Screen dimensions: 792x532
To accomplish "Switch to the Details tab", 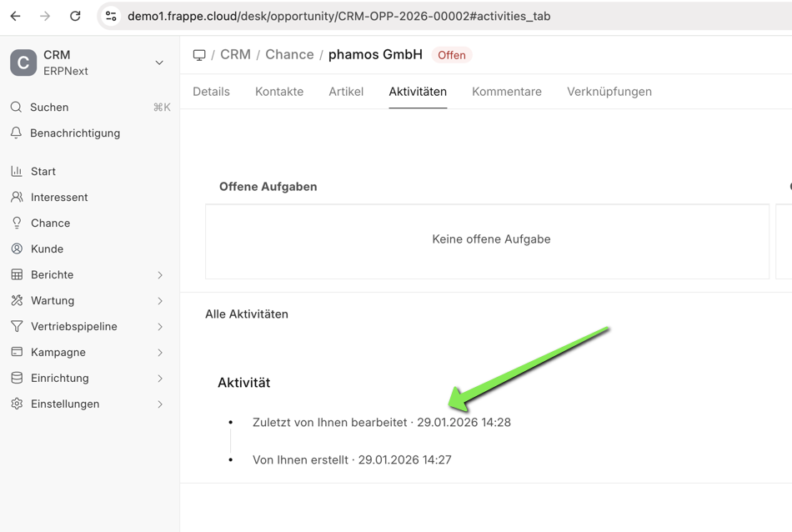I will [x=211, y=92].
